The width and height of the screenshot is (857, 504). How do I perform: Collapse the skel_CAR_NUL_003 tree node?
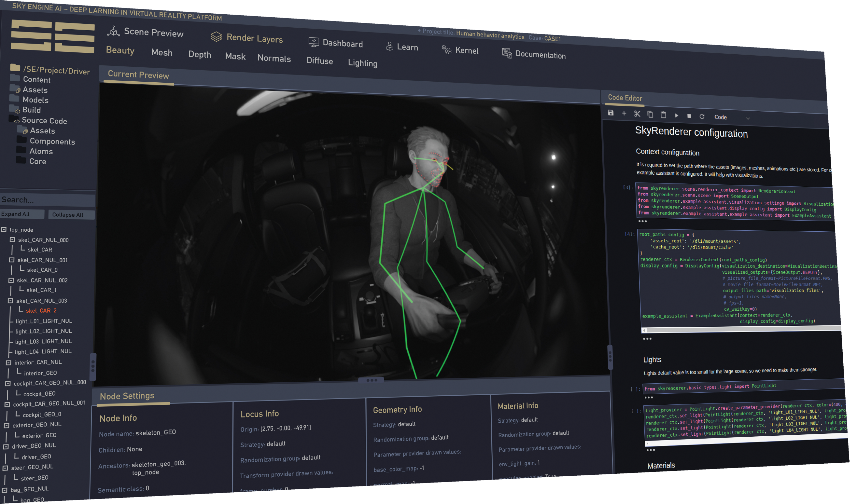(x=10, y=301)
